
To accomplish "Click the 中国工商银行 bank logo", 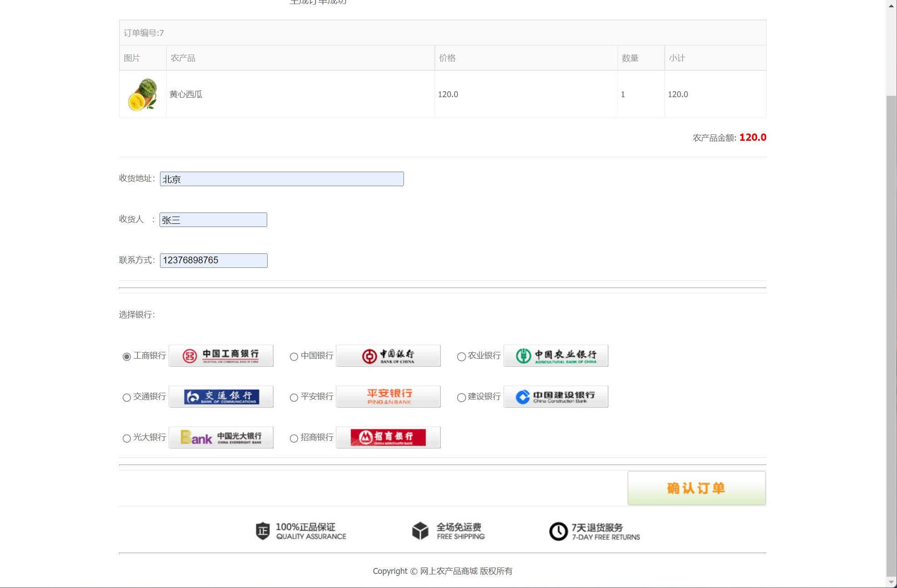I will pyautogui.click(x=221, y=356).
